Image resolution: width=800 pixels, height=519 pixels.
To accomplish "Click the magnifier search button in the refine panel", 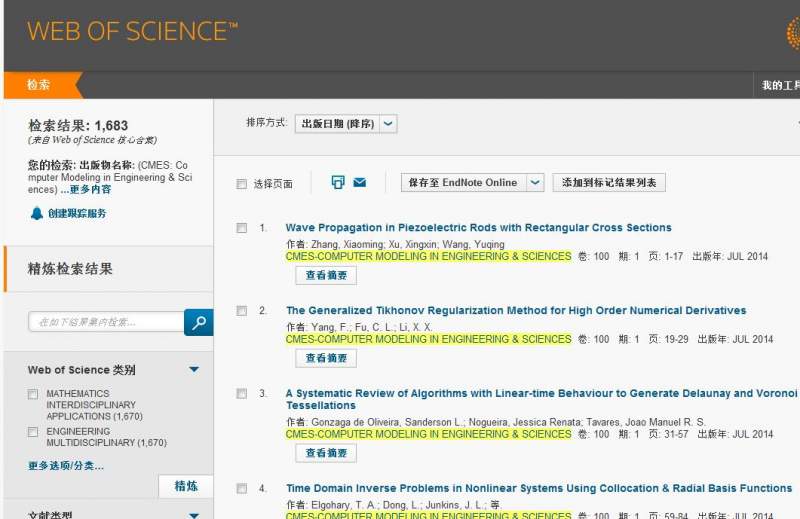I will [x=198, y=322].
